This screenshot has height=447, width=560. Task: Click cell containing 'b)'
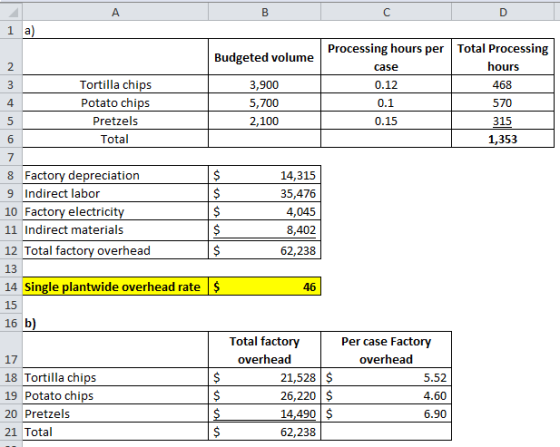[x=115, y=323]
